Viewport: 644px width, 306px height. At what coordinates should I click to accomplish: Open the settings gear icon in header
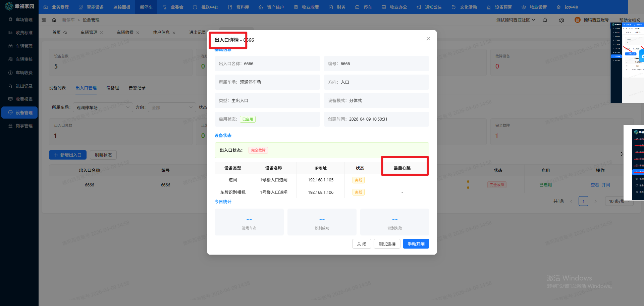tap(561, 20)
